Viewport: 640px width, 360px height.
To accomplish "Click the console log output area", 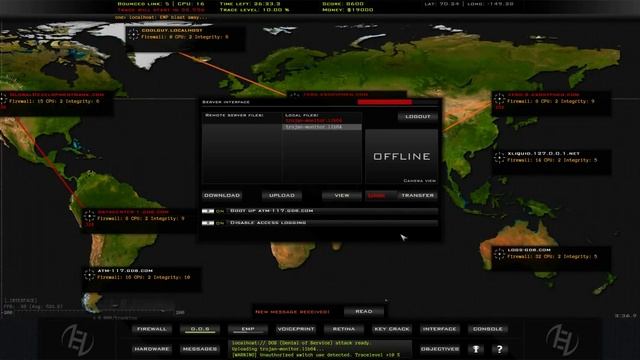I will [320, 349].
